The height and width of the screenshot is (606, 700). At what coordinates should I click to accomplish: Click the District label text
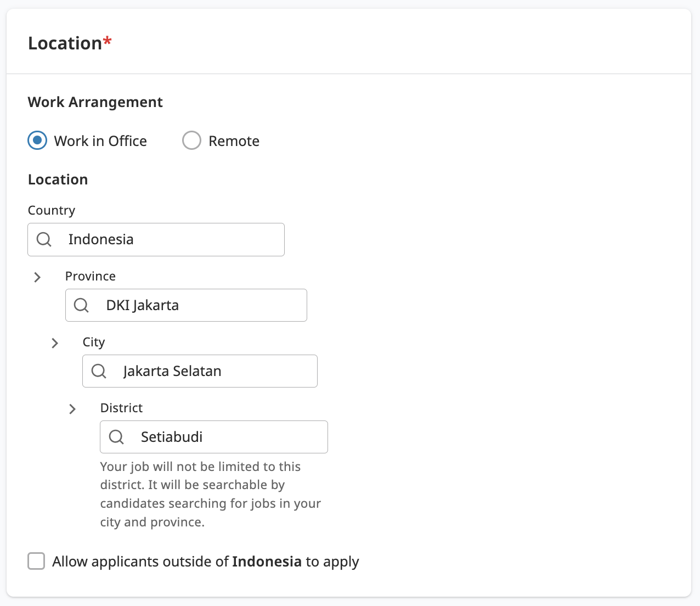[121, 408]
